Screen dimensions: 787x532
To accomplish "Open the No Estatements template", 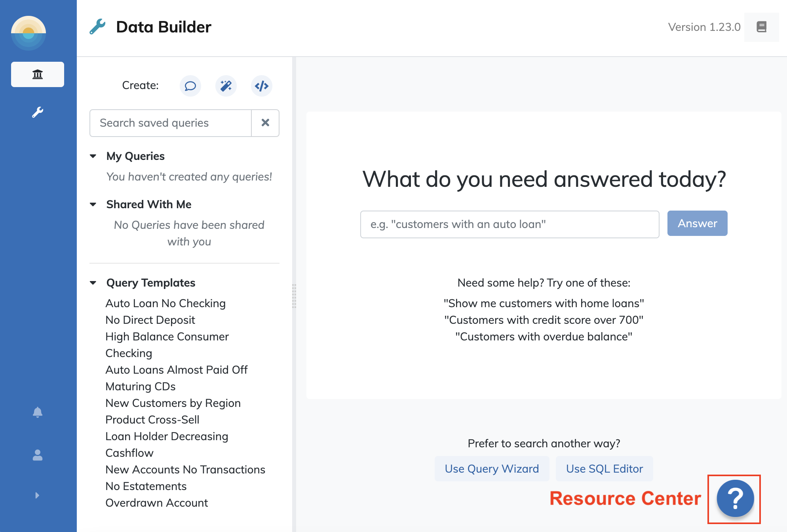I will coord(146,486).
